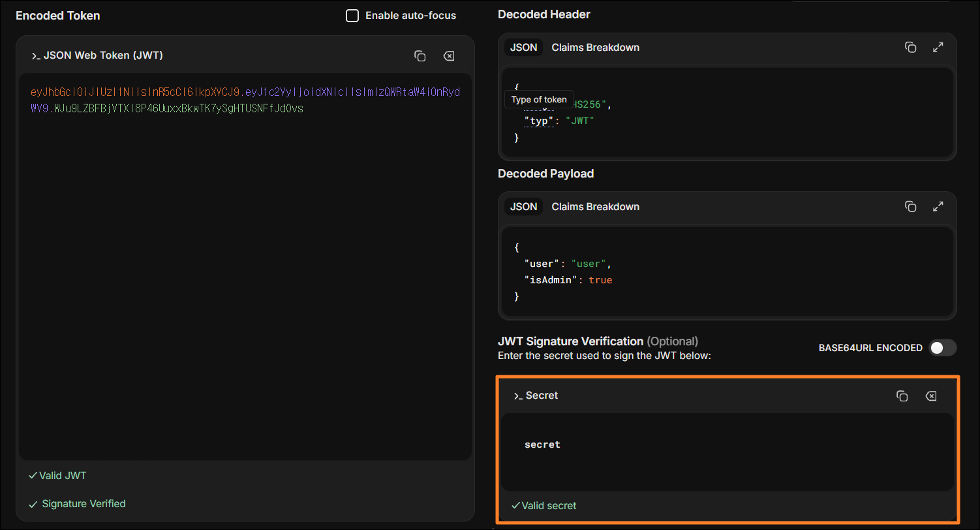
Task: Copy the decoded payload JSON
Action: 910,206
